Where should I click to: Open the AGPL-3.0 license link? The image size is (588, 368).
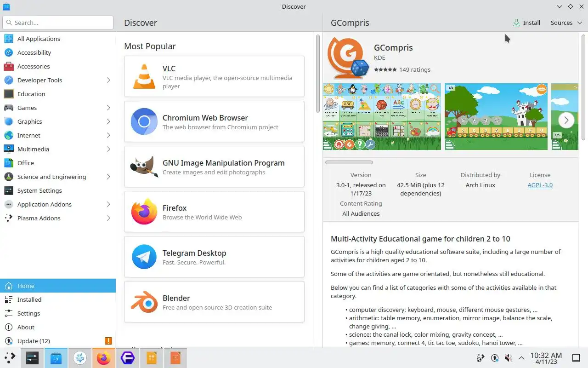coord(540,185)
